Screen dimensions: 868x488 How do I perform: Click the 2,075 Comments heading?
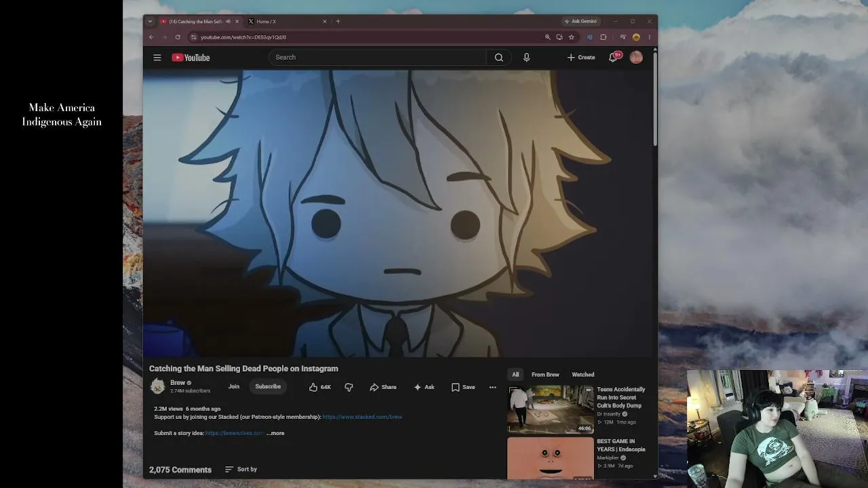tap(180, 470)
